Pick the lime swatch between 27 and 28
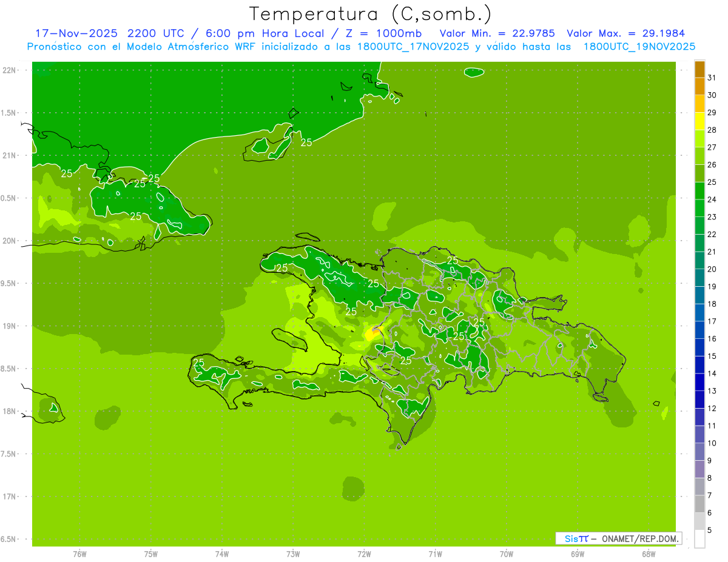 coord(699,139)
